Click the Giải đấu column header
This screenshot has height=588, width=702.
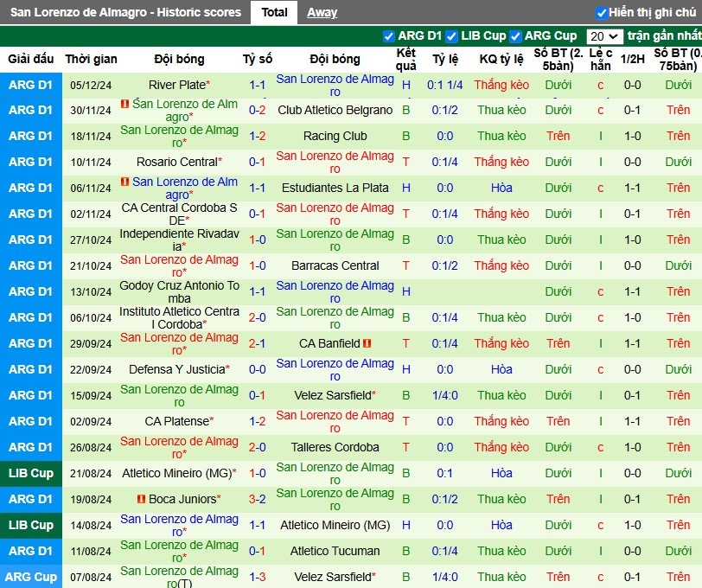pos(30,59)
